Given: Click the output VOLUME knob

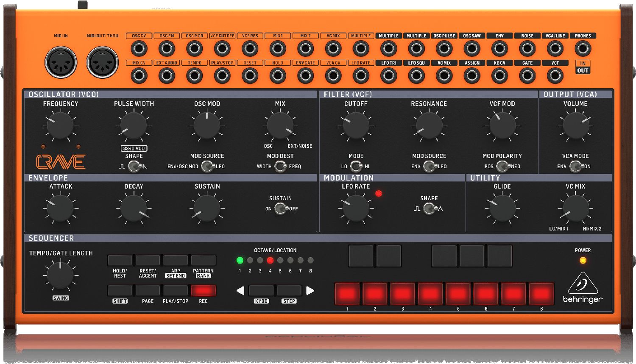Looking at the screenshot, I should pyautogui.click(x=575, y=126).
